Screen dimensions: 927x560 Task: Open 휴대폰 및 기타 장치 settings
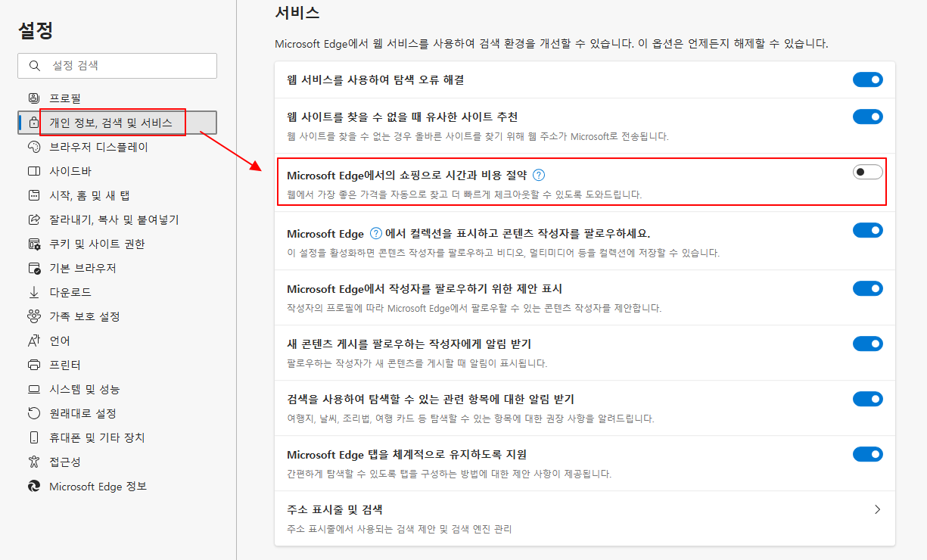(x=117, y=437)
